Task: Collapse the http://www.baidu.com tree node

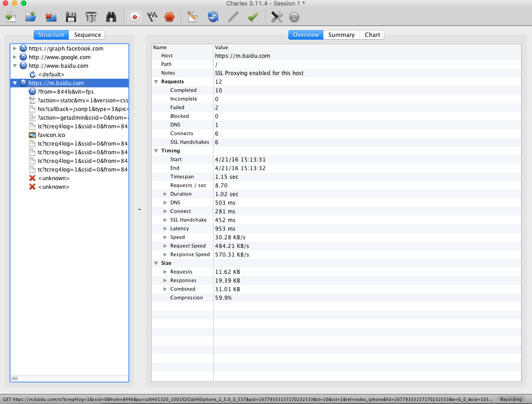Action: (x=15, y=66)
